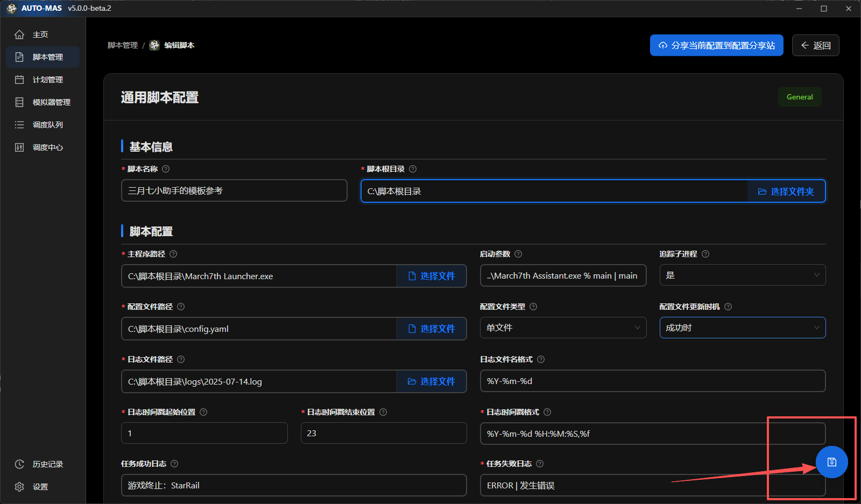Click help icon next to 脚本名称
This screenshot has width=861, height=504.
(166, 169)
